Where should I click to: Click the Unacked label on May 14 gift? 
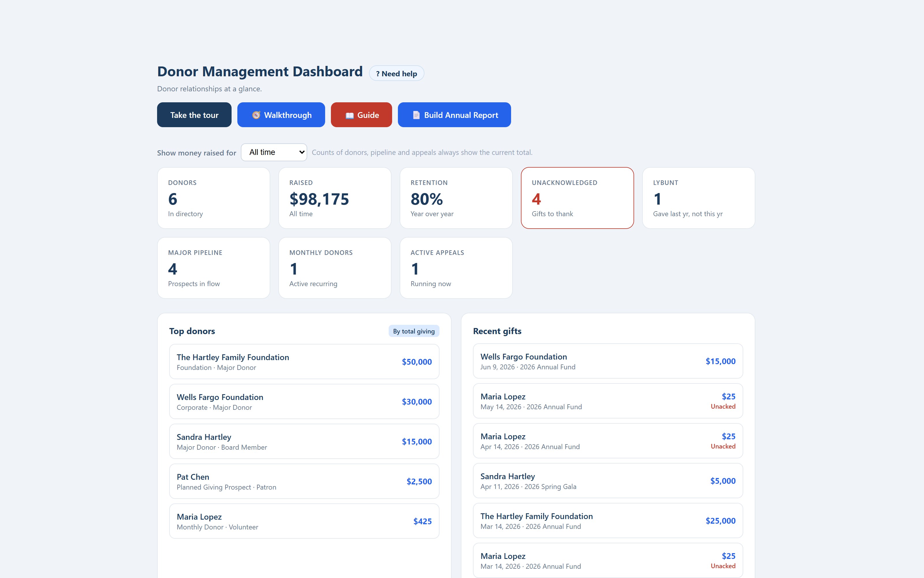pos(723,406)
